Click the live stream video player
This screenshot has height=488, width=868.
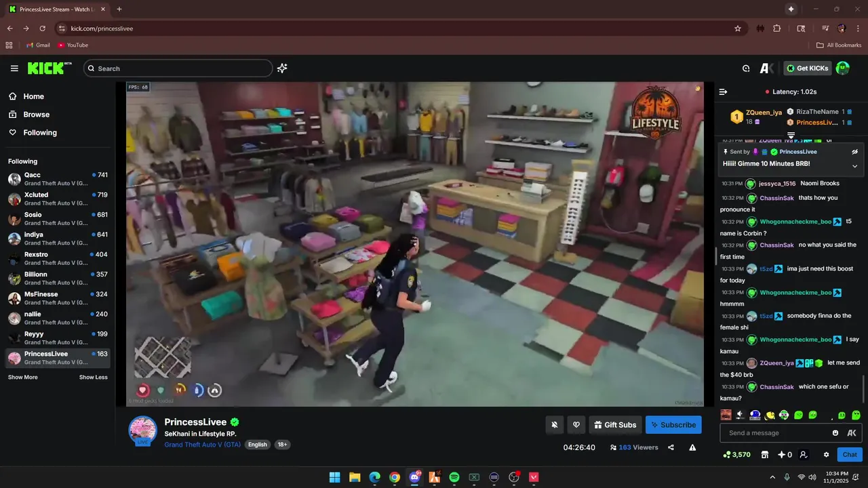point(415,244)
